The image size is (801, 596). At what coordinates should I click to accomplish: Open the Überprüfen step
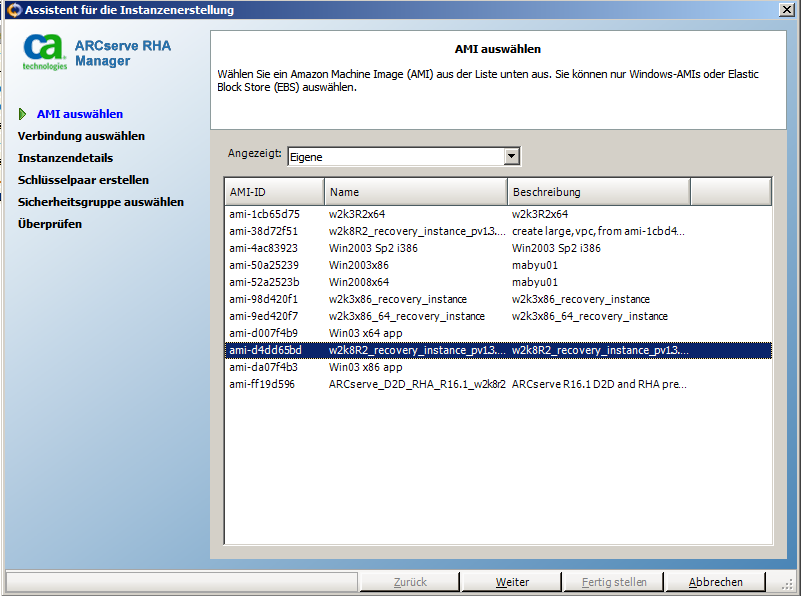click(x=50, y=224)
